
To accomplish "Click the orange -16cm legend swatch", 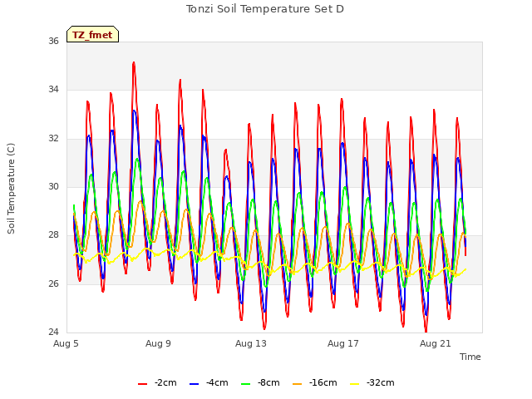I will [298, 384].
